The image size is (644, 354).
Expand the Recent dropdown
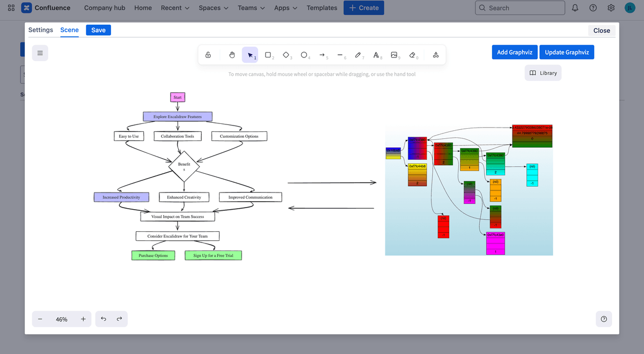(x=175, y=8)
